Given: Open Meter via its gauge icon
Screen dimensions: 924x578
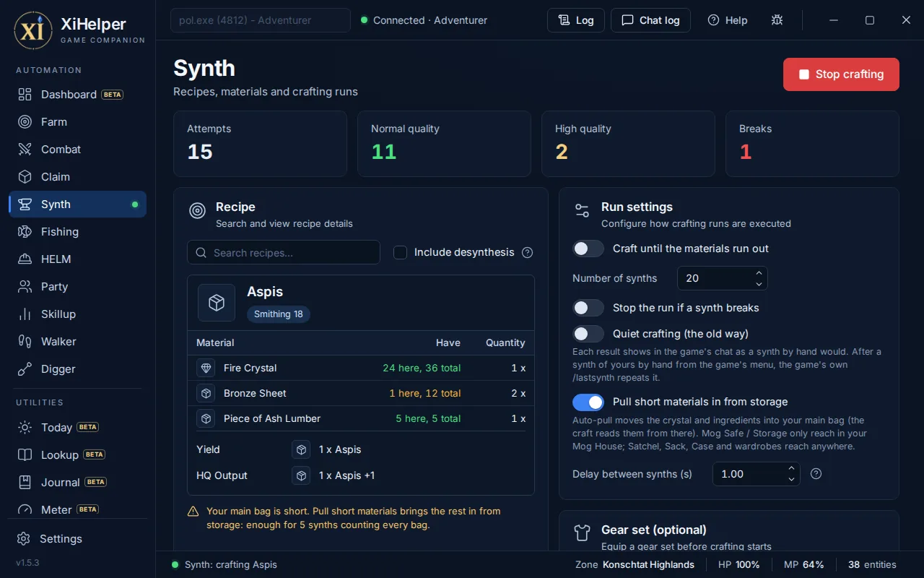Looking at the screenshot, I should click(25, 510).
